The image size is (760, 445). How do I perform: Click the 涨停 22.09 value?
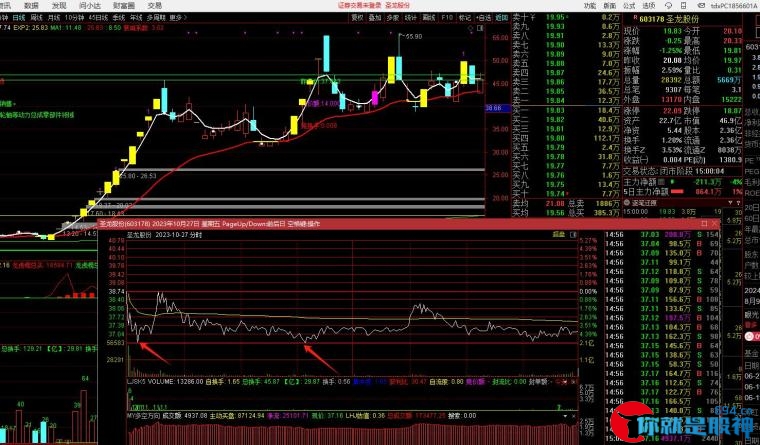(672, 111)
